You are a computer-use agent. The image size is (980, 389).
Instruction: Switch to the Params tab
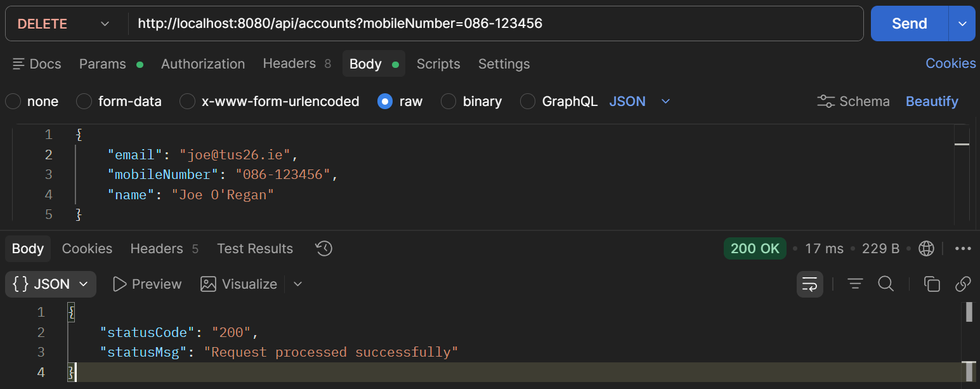point(111,64)
